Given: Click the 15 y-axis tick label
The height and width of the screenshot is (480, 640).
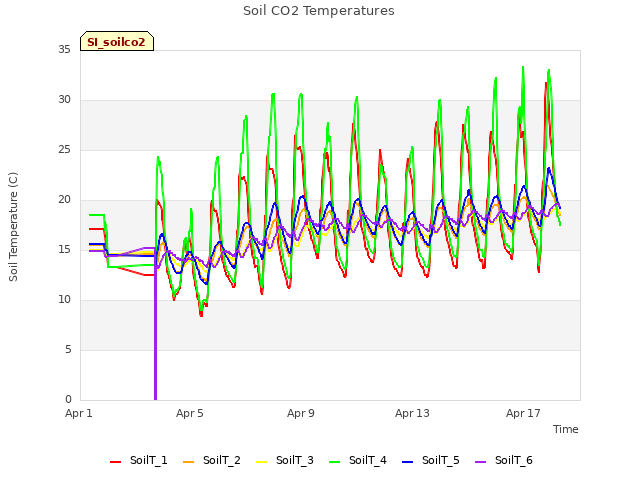Looking at the screenshot, I should (x=64, y=250).
